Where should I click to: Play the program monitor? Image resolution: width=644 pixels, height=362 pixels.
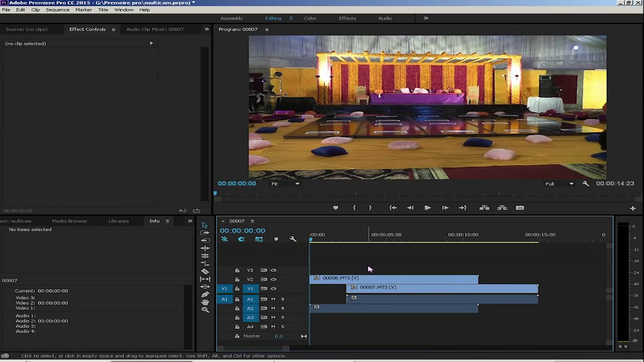pos(428,208)
